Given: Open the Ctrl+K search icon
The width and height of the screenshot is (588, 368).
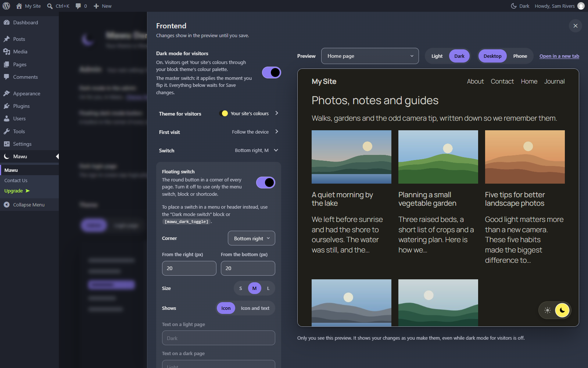Looking at the screenshot, I should pos(50,6).
